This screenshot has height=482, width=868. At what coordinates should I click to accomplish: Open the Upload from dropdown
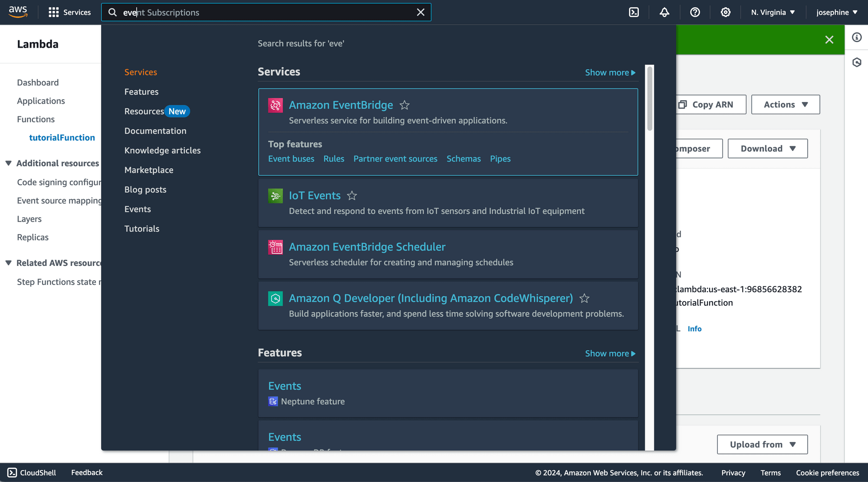tap(762, 444)
